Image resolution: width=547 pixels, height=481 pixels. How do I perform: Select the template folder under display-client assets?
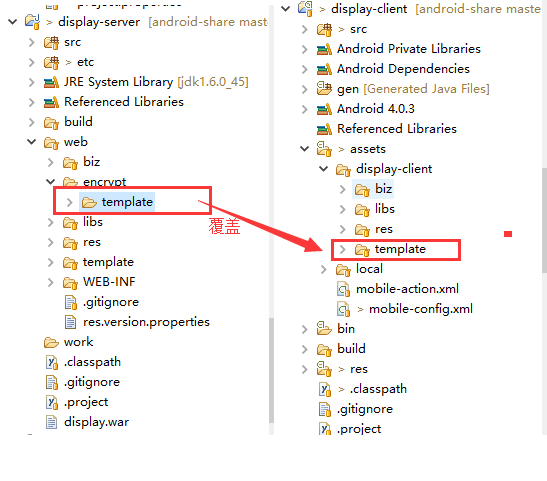400,249
